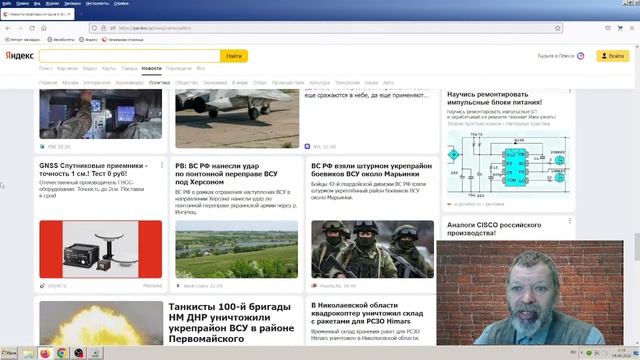This screenshot has height=360, width=640.
Task: Open Firefox from the taskbar
Action: [45, 353]
